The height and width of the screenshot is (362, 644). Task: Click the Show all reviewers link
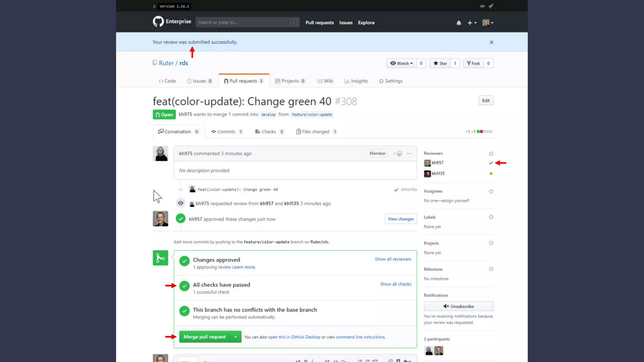click(393, 259)
